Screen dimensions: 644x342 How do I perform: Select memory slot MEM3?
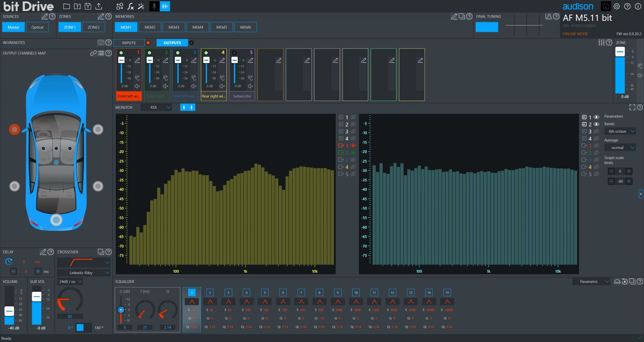(x=174, y=27)
